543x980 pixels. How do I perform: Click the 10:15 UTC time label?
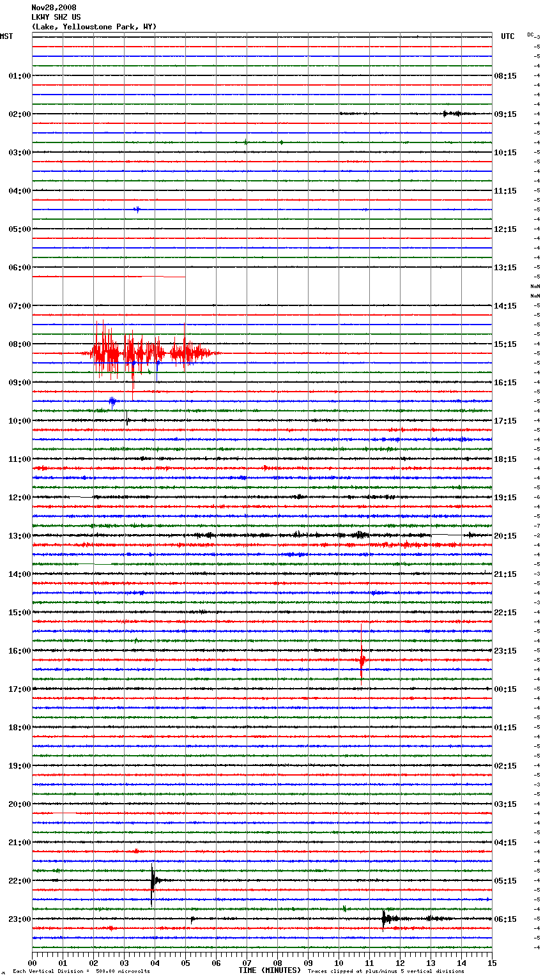pos(505,153)
